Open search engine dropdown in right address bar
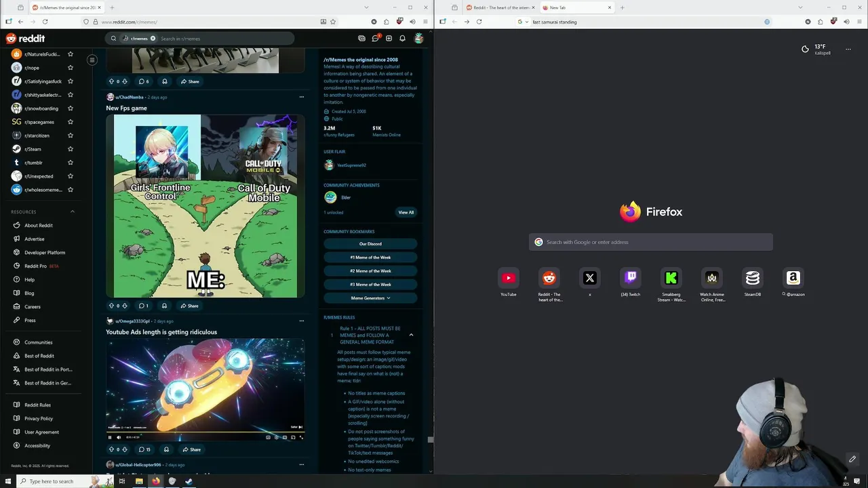The width and height of the screenshot is (868, 488). pyautogui.click(x=522, y=22)
